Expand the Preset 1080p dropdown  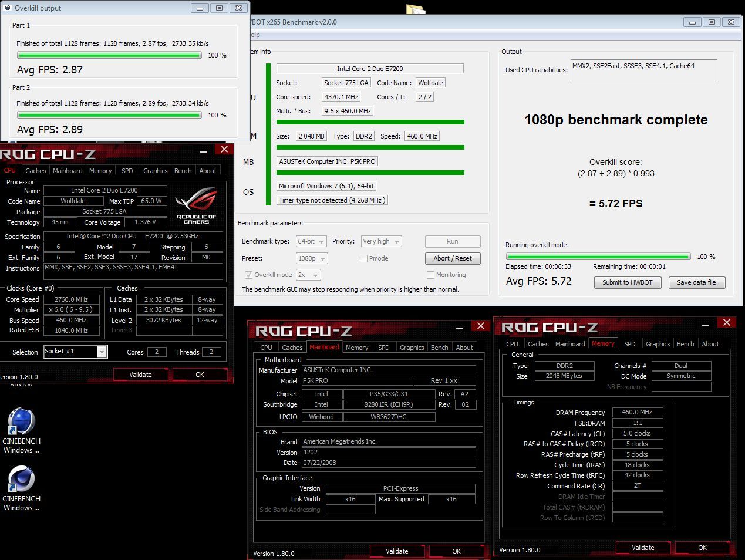click(312, 258)
